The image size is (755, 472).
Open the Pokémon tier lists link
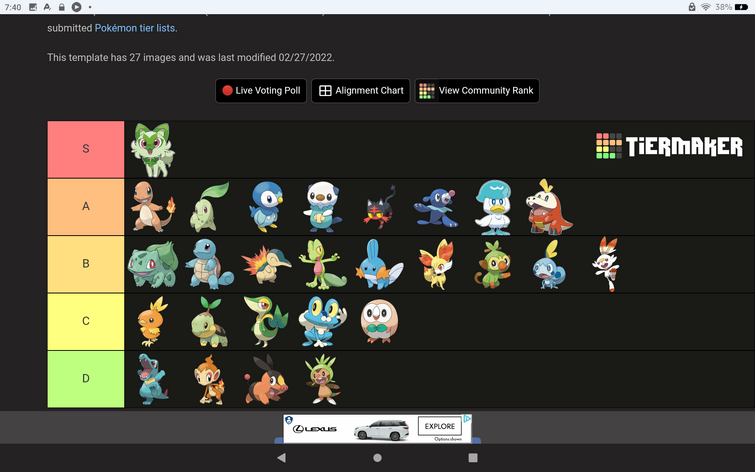[x=135, y=28]
